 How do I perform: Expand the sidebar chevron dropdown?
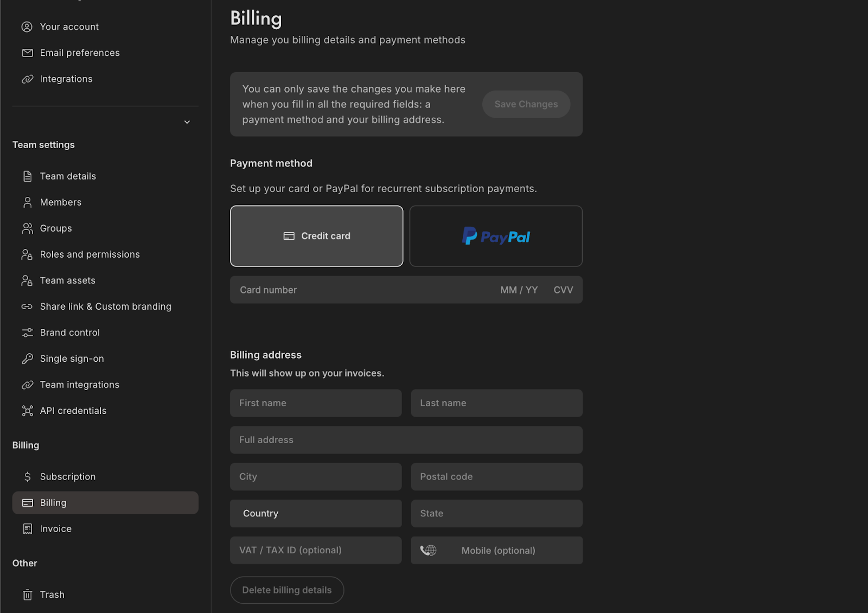pyautogui.click(x=187, y=122)
